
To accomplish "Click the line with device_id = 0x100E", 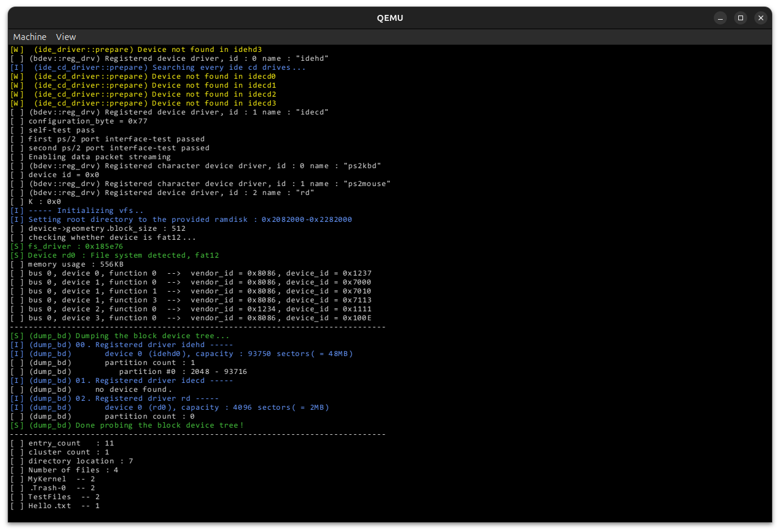I will (200, 318).
